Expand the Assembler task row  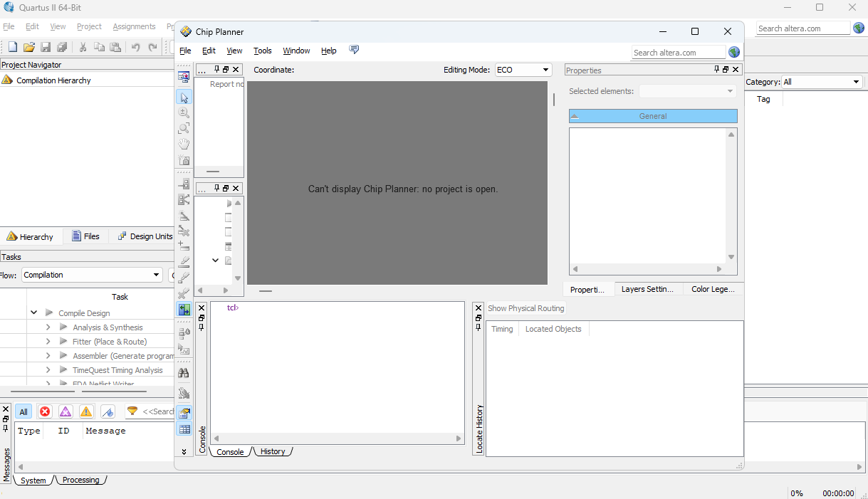tap(48, 356)
